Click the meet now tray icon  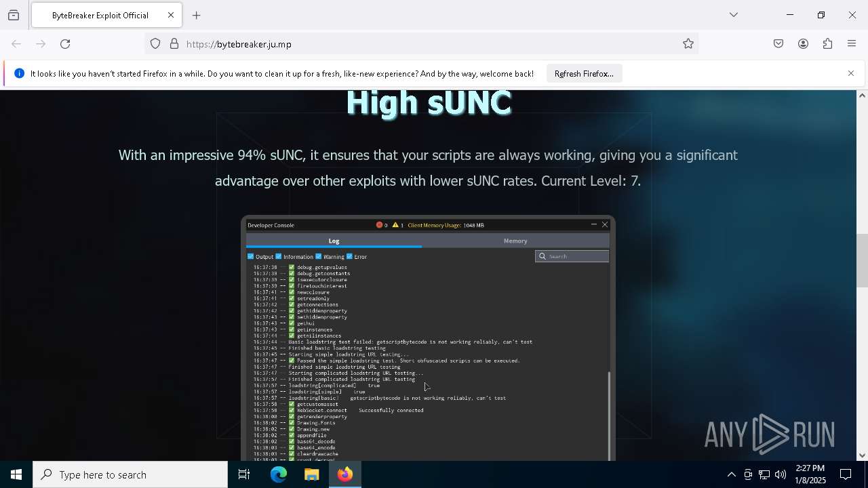click(x=747, y=474)
